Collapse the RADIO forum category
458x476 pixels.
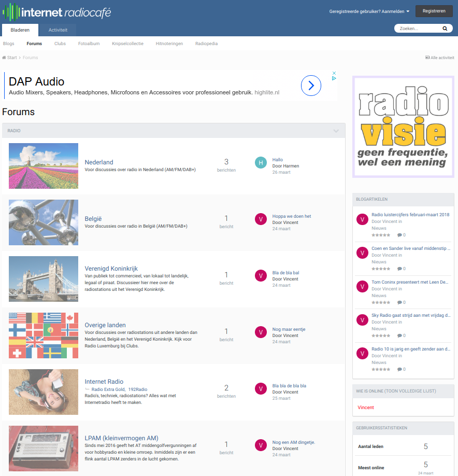pyautogui.click(x=336, y=131)
